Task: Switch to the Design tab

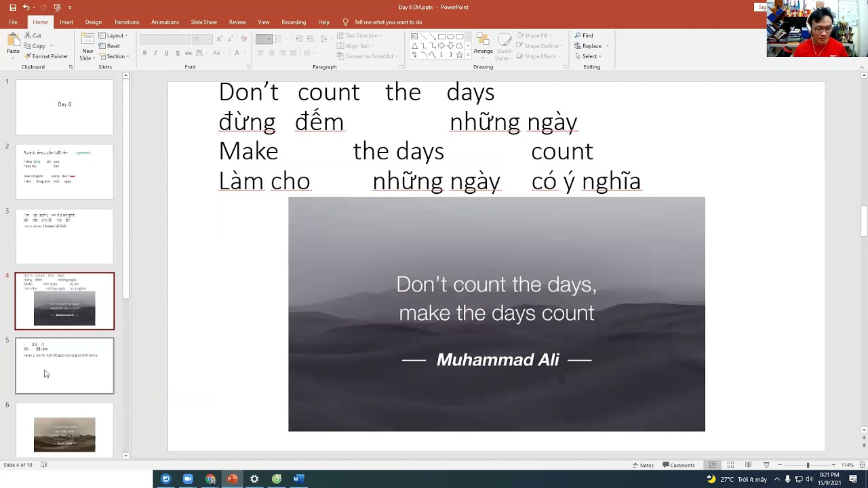Action: tap(94, 22)
